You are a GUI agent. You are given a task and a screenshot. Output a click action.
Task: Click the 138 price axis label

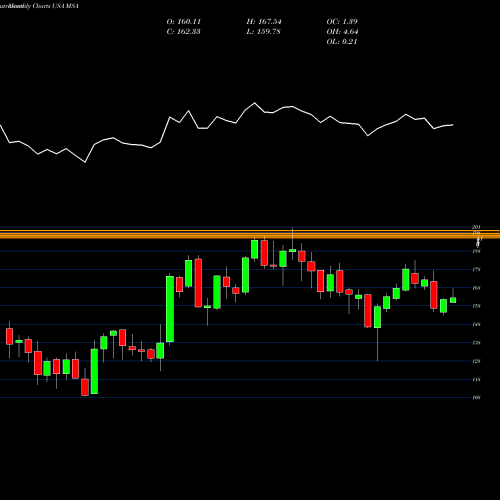[476, 343]
